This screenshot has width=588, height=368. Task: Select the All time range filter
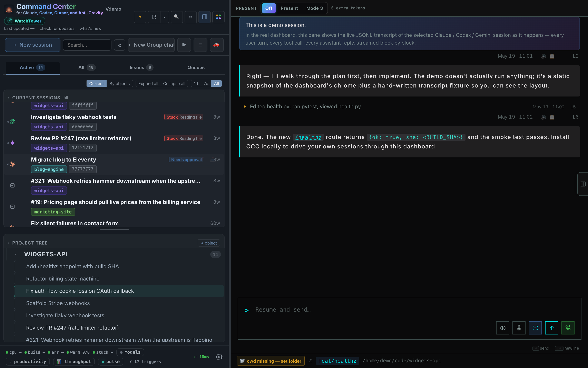[216, 83]
